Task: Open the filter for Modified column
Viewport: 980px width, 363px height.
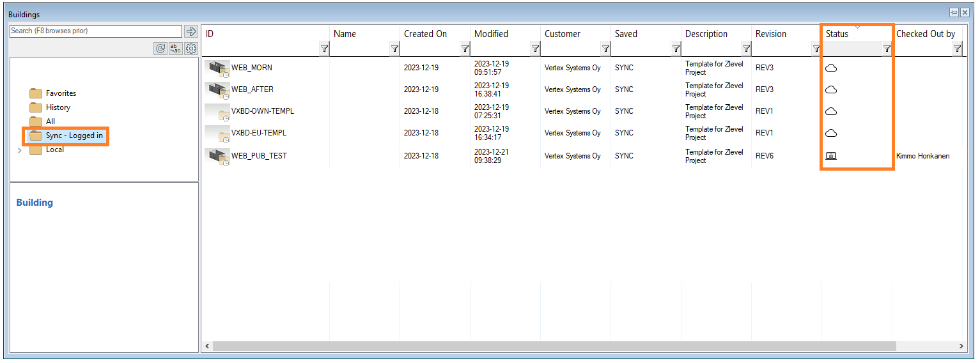Action: click(534, 49)
